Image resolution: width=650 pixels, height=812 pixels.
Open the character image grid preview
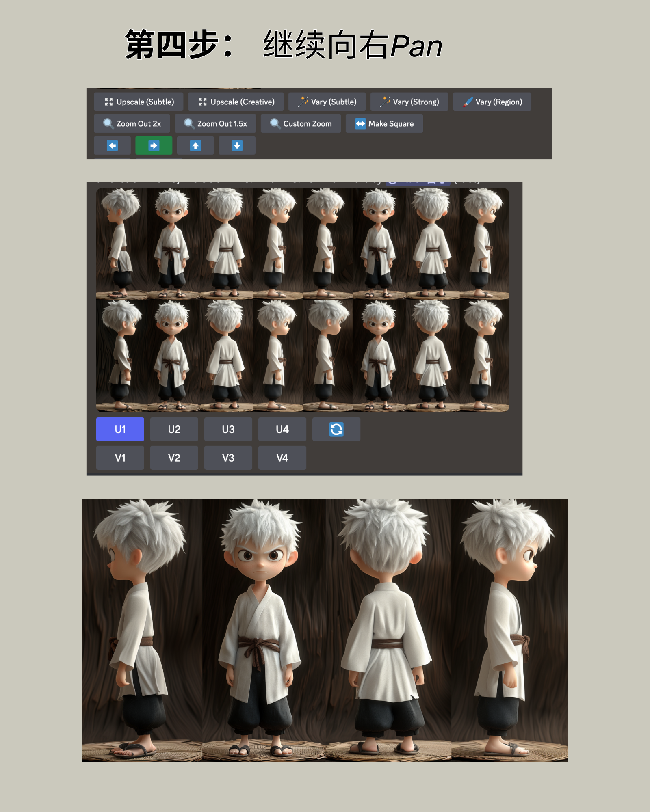click(x=303, y=300)
